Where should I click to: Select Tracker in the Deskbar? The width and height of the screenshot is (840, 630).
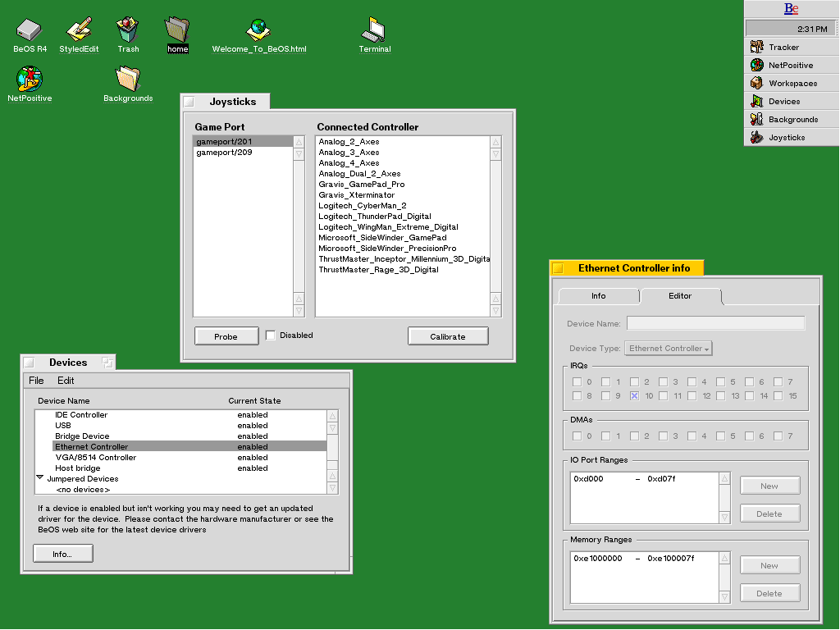[792, 47]
